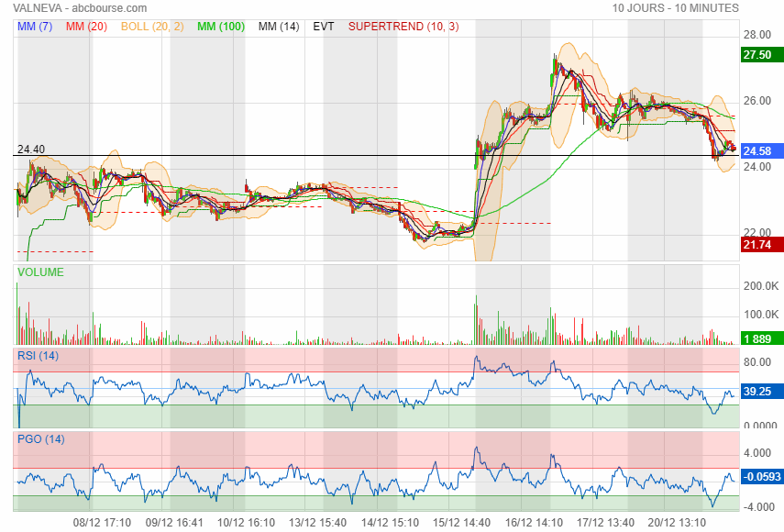Click the 21.74 low price tag
Screen dimensions: 784x532
[762, 245]
